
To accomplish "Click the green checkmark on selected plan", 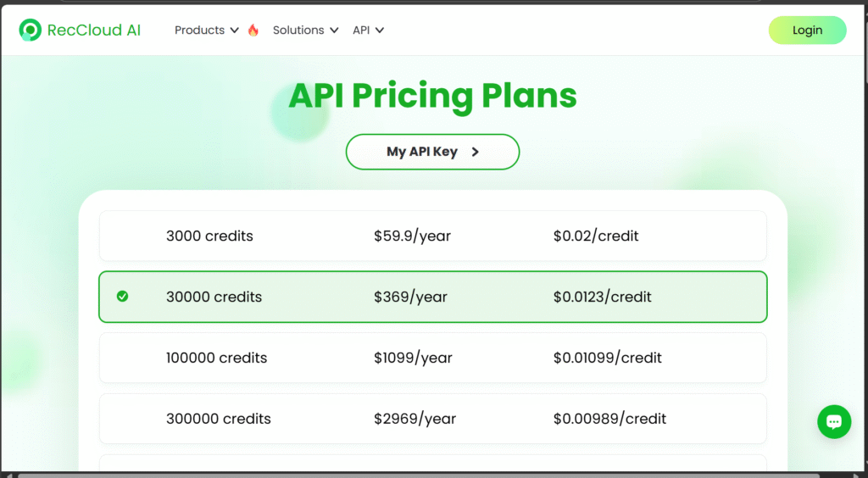I will (x=122, y=297).
